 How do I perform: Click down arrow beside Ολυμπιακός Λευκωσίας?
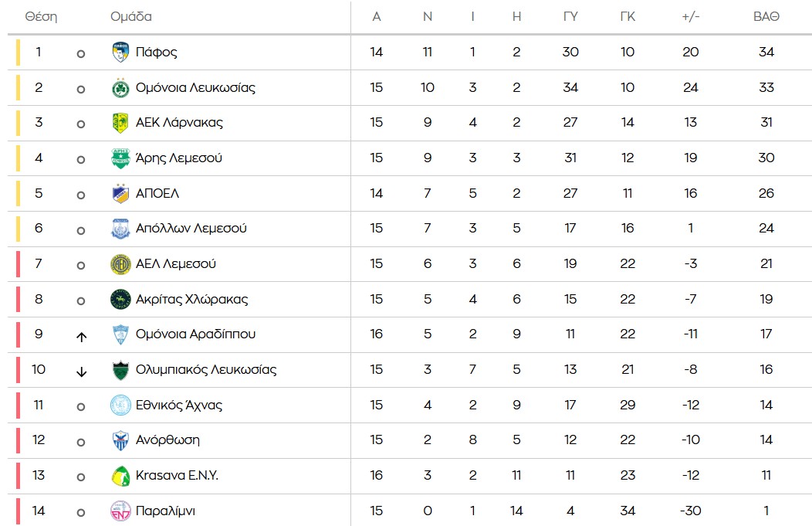81,372
